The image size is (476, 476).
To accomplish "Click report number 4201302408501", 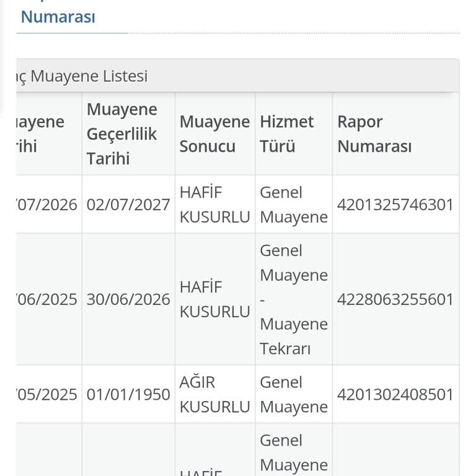I will point(395,394).
